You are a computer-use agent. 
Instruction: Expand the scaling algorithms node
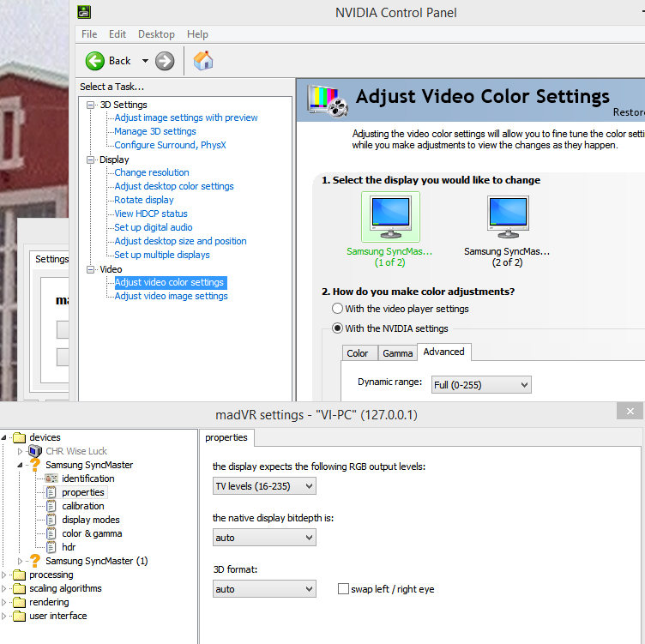3,588
